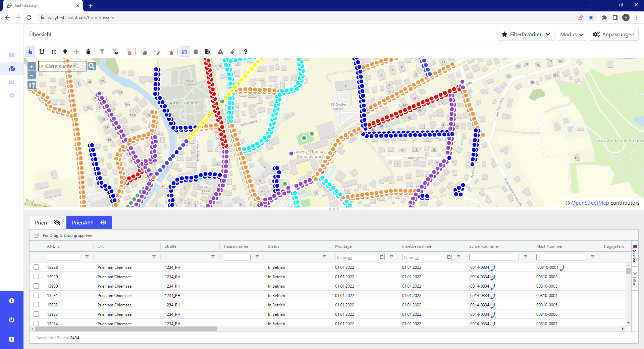Viewport: 644px width, 349px height.
Task: Choose the rectangle selection tool
Action: (42, 52)
